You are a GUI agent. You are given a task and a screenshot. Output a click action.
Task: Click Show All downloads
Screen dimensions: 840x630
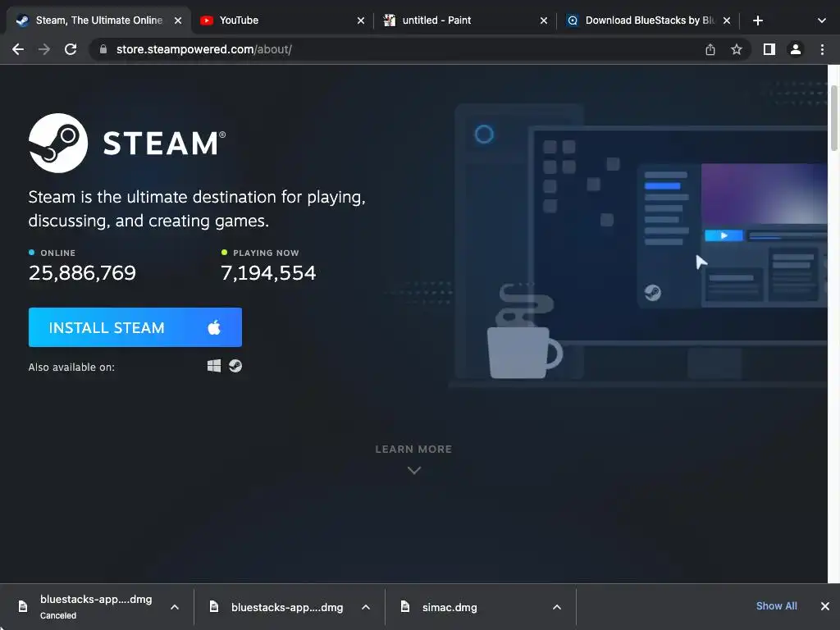(x=776, y=606)
